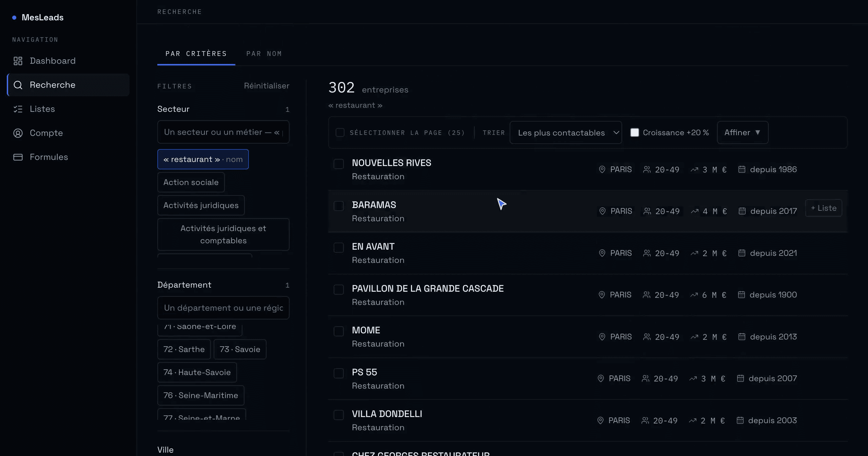Click location pin icon in EN AVANT row
This screenshot has height=456, width=868.
point(602,253)
